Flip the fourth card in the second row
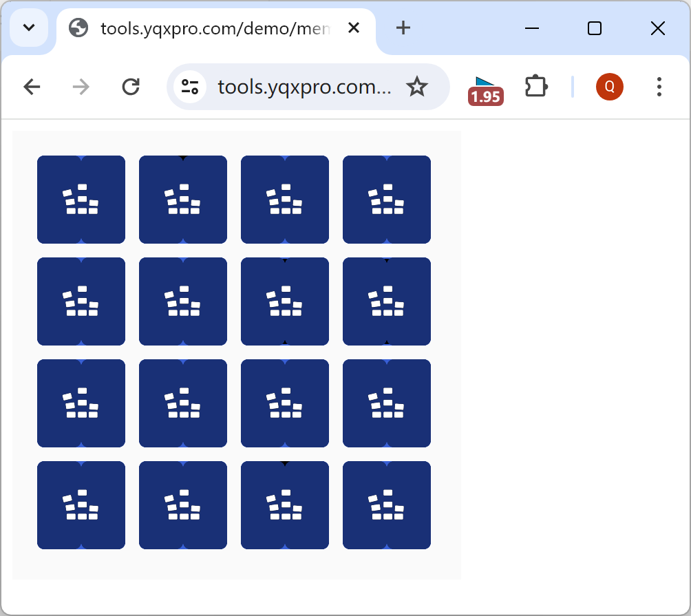The height and width of the screenshot is (616, 691). coord(387,301)
